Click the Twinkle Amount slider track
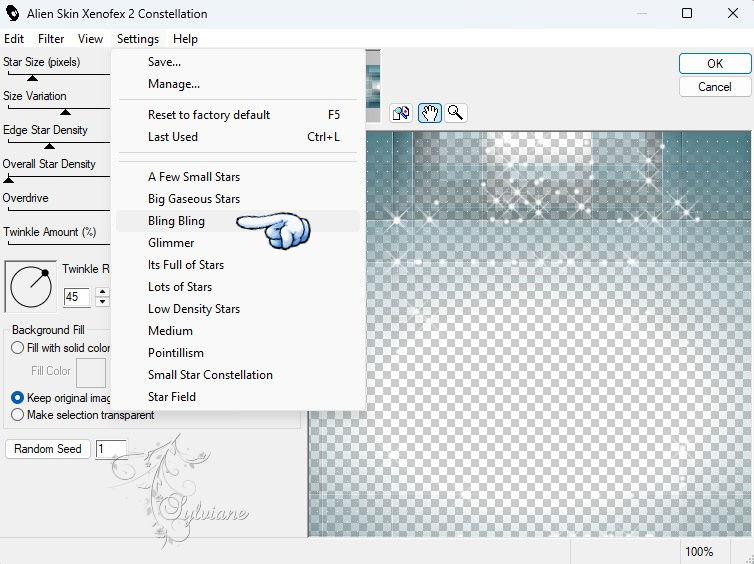Viewport: 754px width, 564px height. (x=59, y=244)
